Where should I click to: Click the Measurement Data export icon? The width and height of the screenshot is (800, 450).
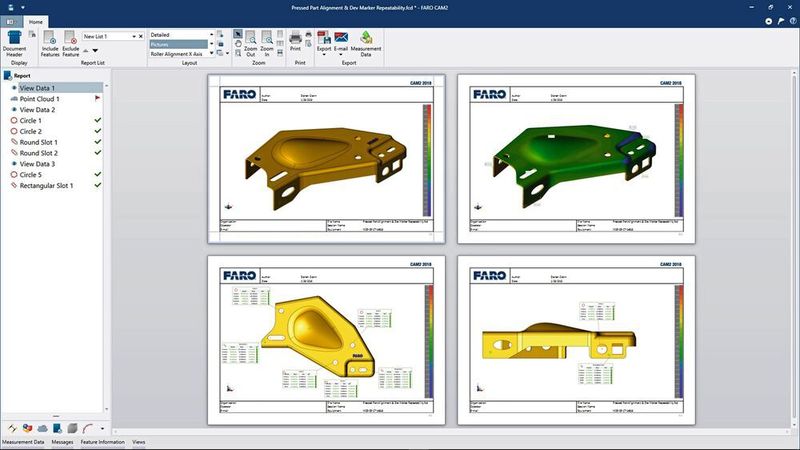click(366, 37)
